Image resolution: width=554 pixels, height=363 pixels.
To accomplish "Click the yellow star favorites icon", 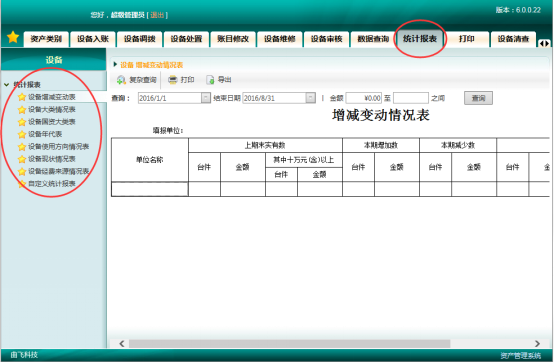I will [x=13, y=37].
